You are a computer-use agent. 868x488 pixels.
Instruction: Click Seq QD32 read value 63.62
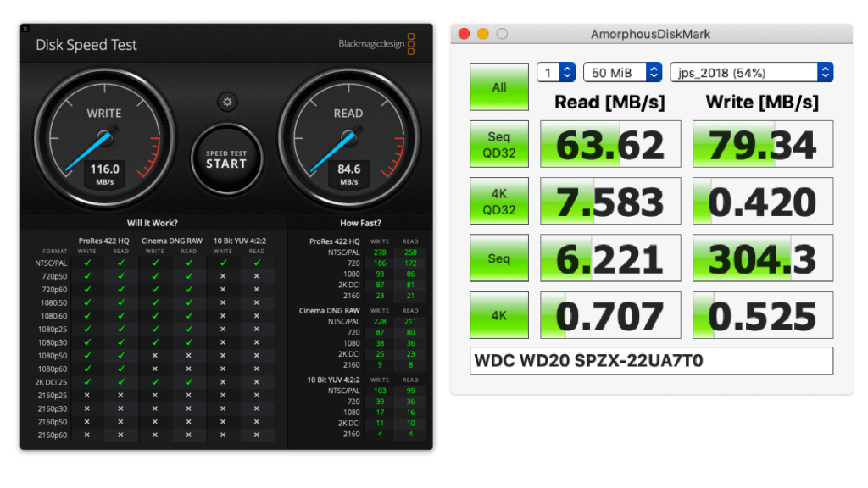click(x=610, y=144)
